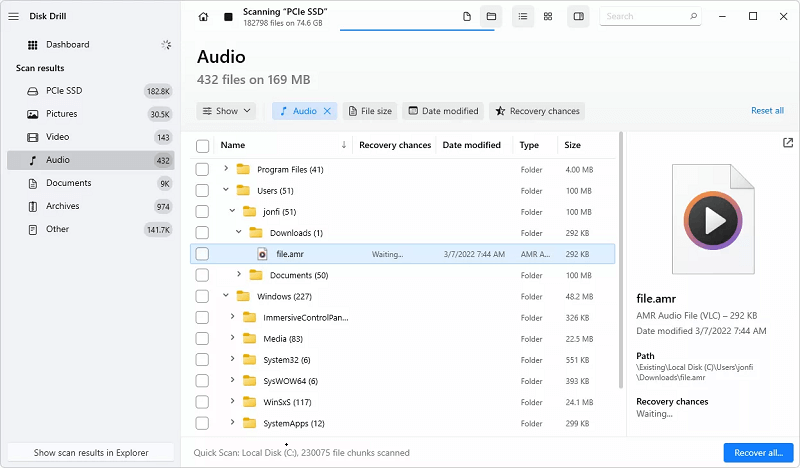Screen dimensions: 800x468
Task: Open the Show dropdown filter
Action: [226, 111]
